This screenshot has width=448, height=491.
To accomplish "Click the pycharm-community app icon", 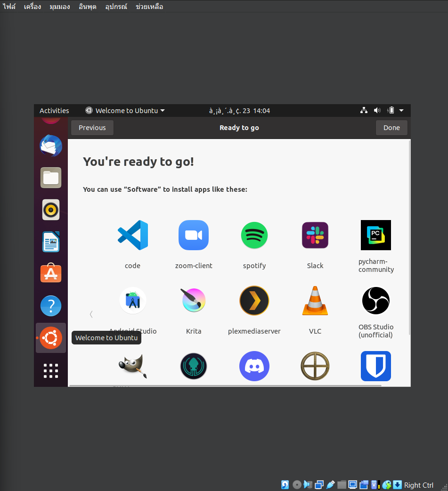I will tap(376, 235).
